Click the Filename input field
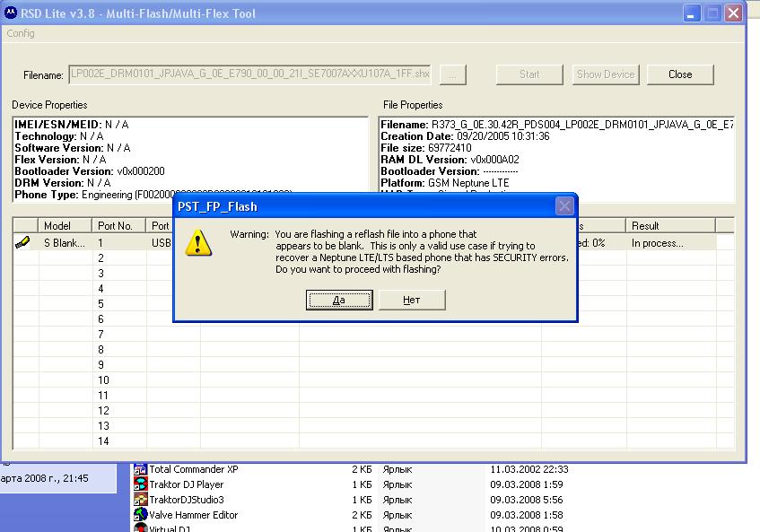The height and width of the screenshot is (532, 760). click(x=249, y=74)
